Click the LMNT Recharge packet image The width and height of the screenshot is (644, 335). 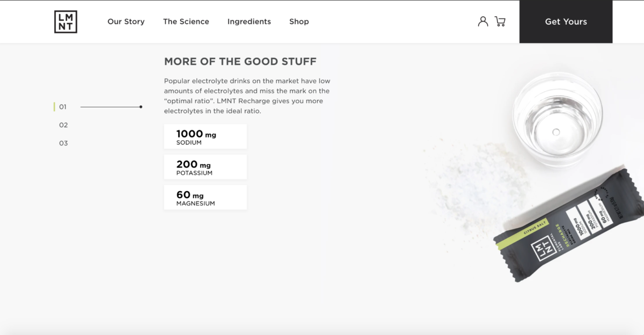click(569, 225)
